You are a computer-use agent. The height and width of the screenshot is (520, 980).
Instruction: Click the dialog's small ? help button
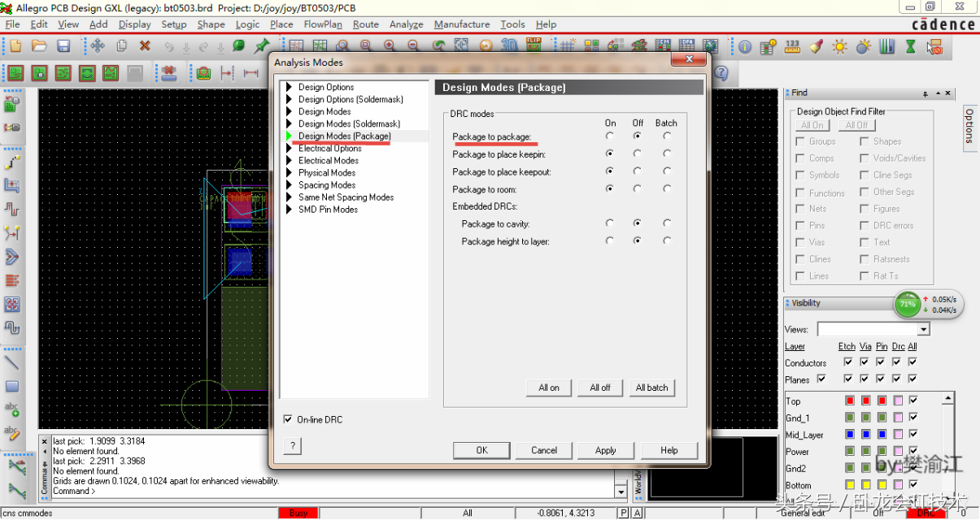coord(292,445)
